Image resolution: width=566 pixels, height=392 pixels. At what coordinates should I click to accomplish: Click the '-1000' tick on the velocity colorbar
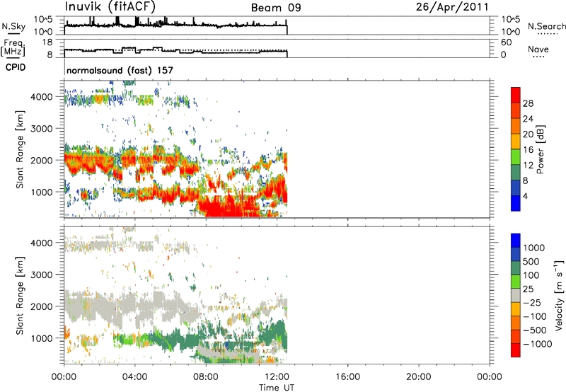(537, 344)
